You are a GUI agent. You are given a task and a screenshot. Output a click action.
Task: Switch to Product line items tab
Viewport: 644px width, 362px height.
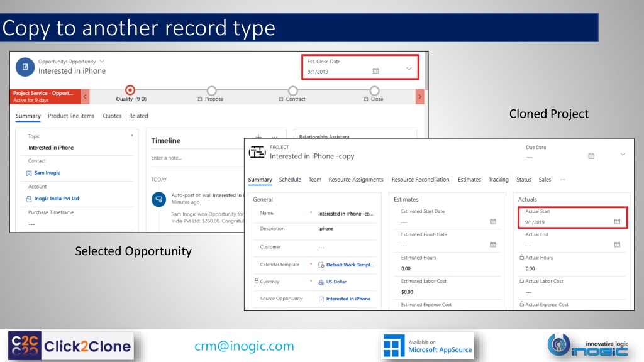coord(71,116)
